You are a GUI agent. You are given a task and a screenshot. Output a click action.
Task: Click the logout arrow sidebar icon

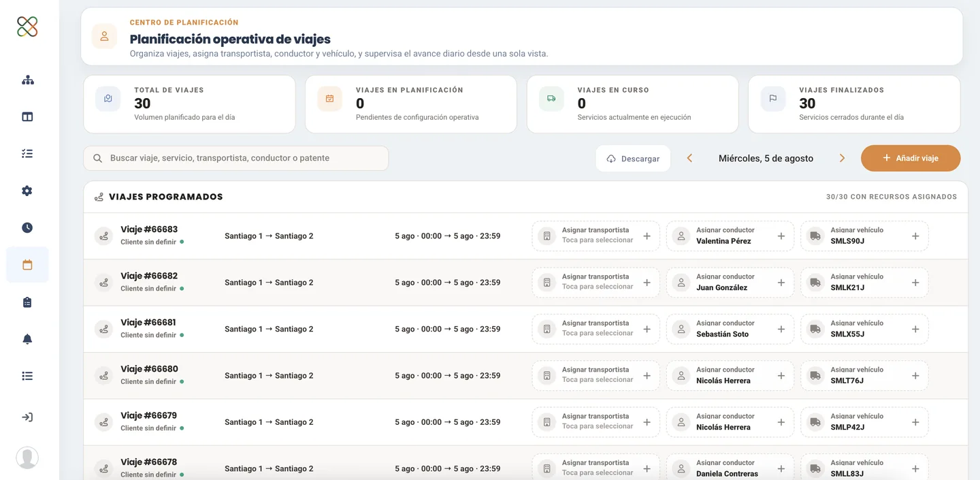(27, 417)
